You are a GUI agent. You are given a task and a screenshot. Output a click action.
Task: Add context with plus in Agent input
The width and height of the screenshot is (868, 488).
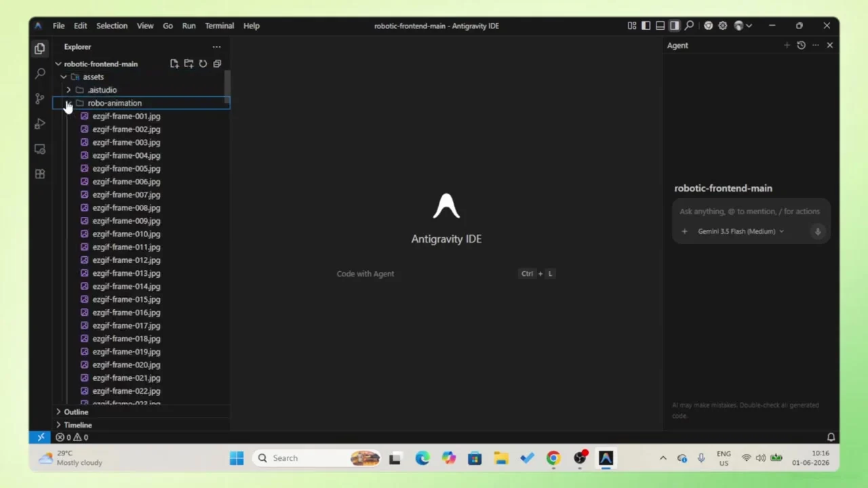[684, 231]
